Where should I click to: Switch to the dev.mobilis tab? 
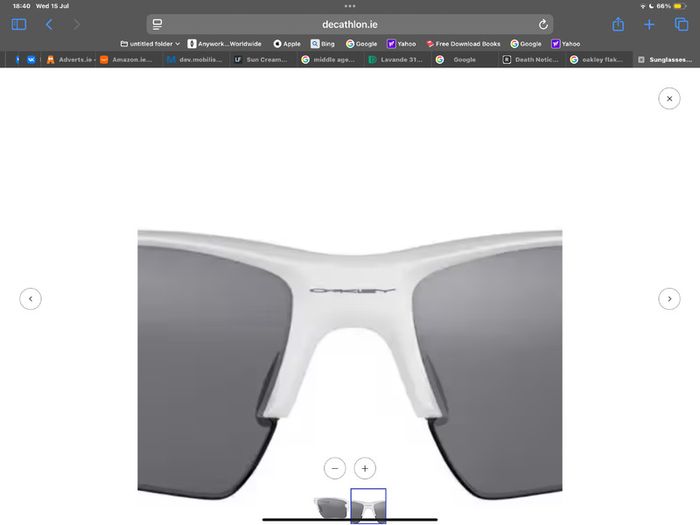pos(195,59)
